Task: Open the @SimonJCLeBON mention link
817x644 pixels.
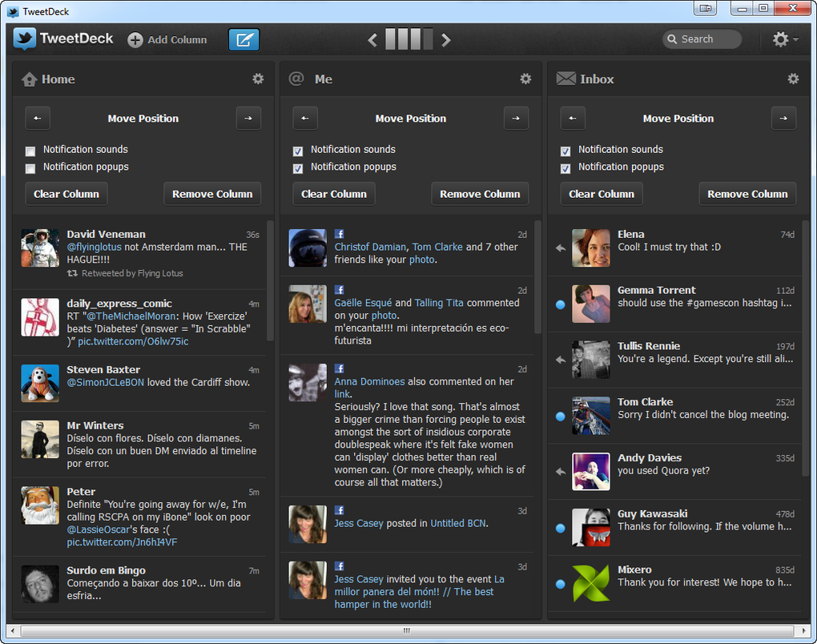Action: 105,382
